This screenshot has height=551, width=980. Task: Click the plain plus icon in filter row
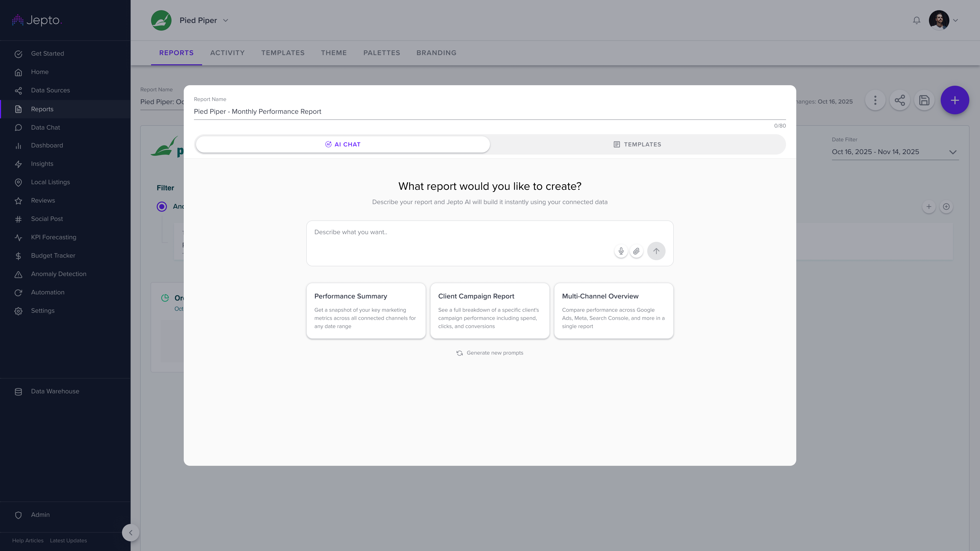coord(929,207)
